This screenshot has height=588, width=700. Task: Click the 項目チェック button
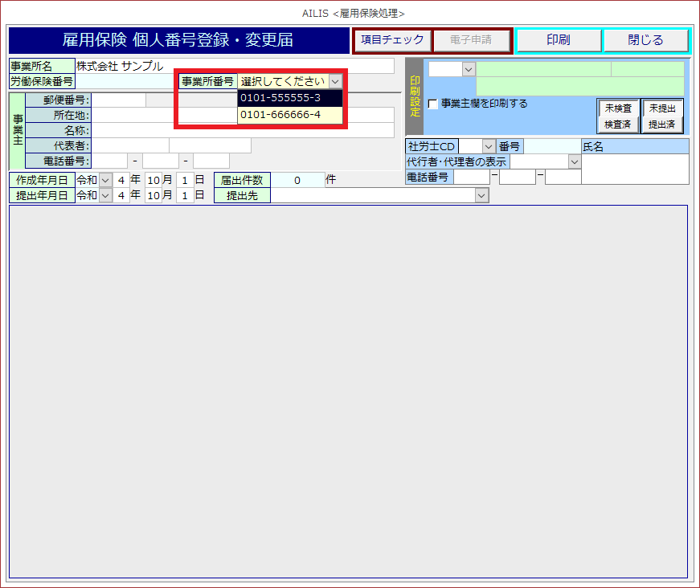point(392,40)
